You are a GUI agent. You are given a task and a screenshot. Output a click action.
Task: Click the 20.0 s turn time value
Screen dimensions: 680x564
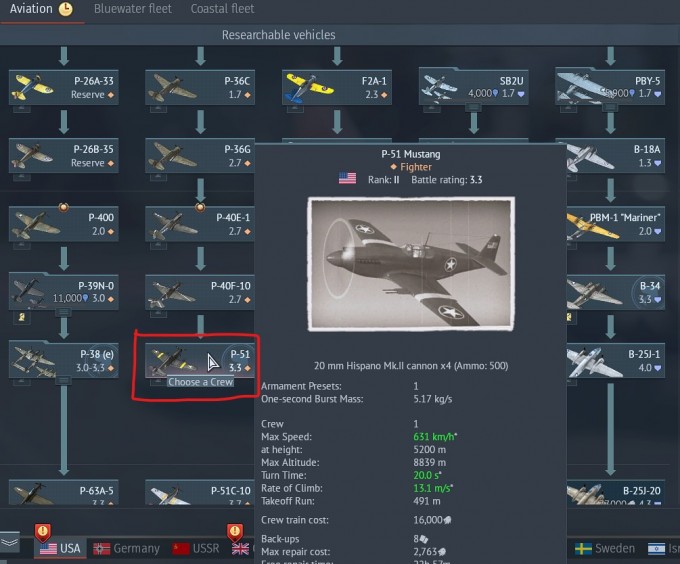pos(427,476)
